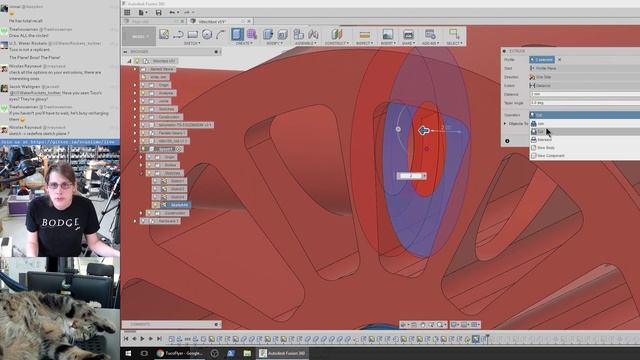Click the Orbit navigation icon
640x360 pixels.
[x=404, y=325]
